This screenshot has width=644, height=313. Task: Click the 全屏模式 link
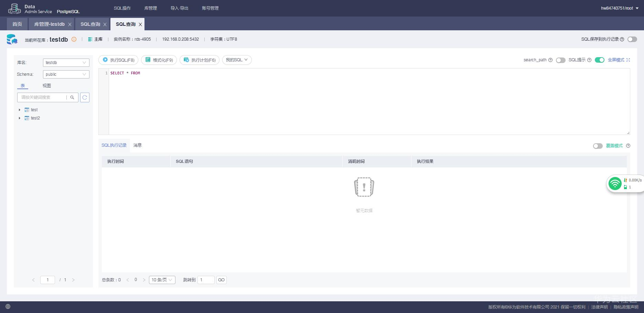pyautogui.click(x=616, y=60)
